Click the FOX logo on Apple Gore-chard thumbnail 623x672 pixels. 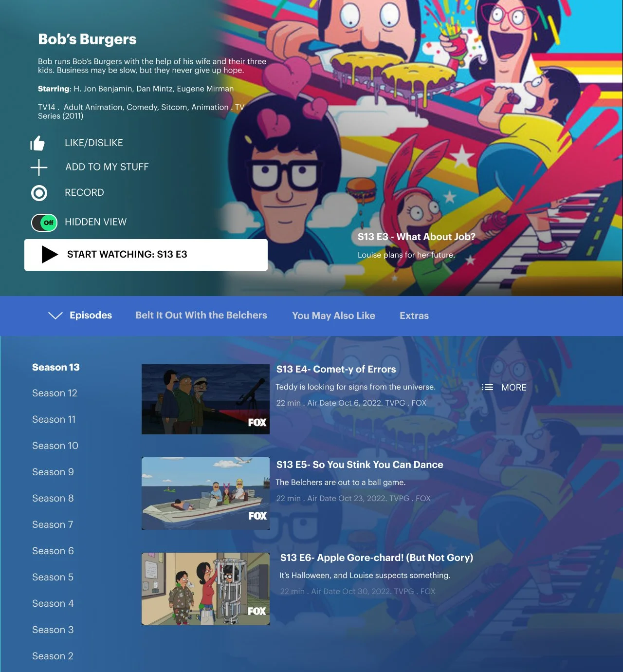click(x=257, y=611)
